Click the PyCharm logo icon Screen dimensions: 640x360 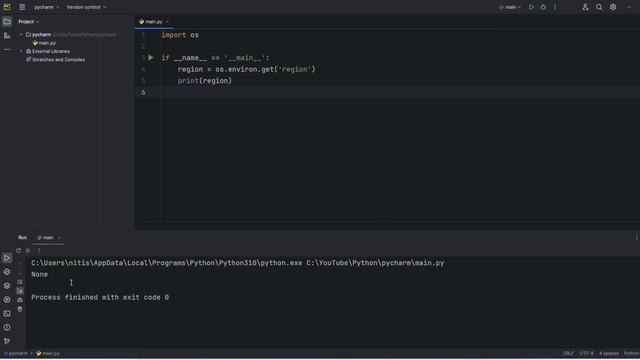[x=7, y=7]
